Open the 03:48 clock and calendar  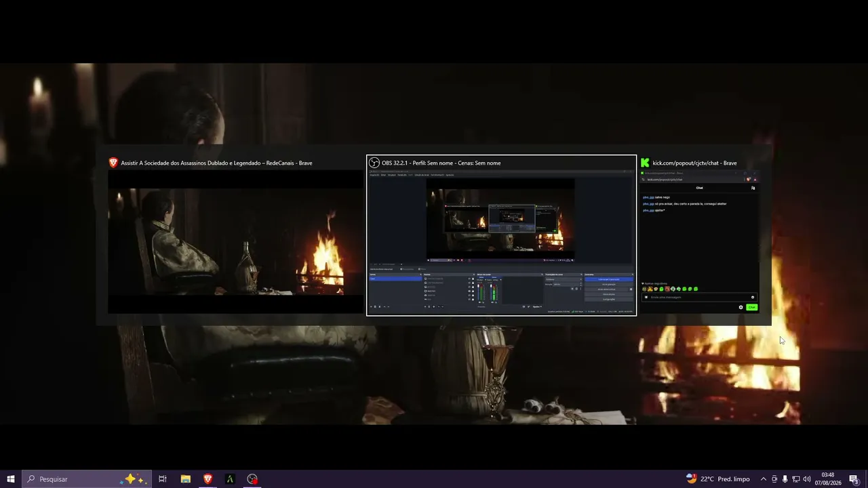pos(828,479)
